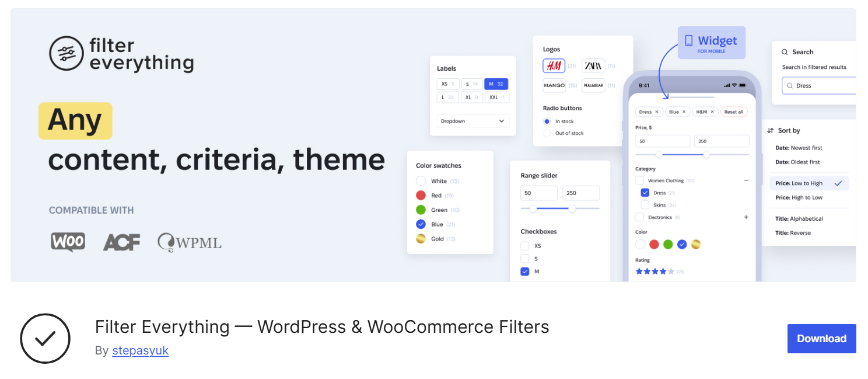Click the green color circle in phone widget

pos(668,245)
